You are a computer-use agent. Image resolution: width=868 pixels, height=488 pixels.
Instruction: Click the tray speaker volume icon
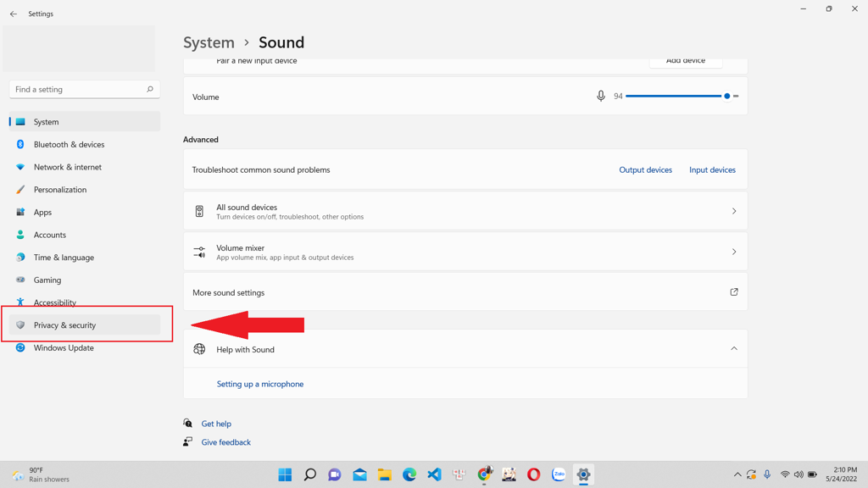click(798, 474)
